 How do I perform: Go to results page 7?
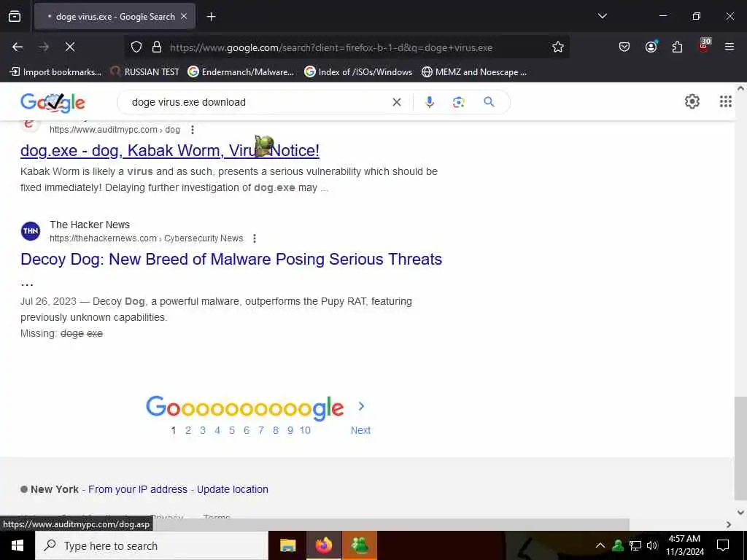[261, 430]
